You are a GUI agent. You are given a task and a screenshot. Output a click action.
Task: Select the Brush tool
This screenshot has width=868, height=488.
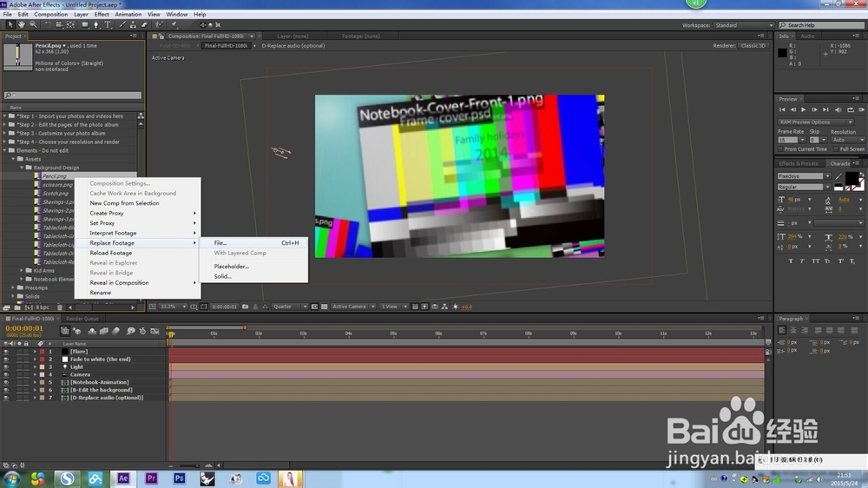click(122, 25)
